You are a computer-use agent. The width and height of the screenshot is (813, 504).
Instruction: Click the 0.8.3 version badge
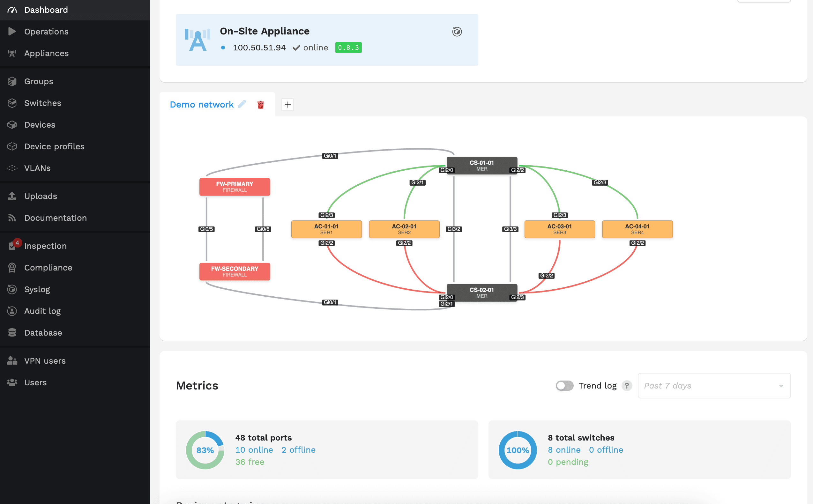(x=348, y=48)
